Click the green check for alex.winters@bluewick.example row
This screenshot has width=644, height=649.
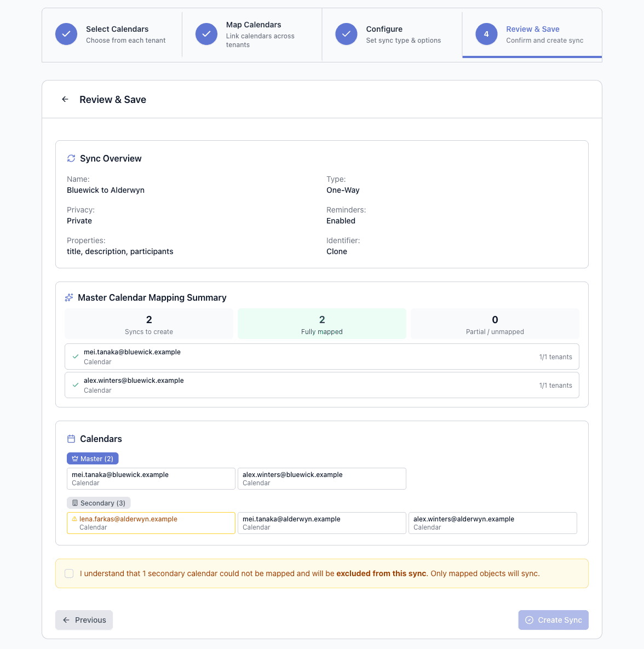pos(76,385)
